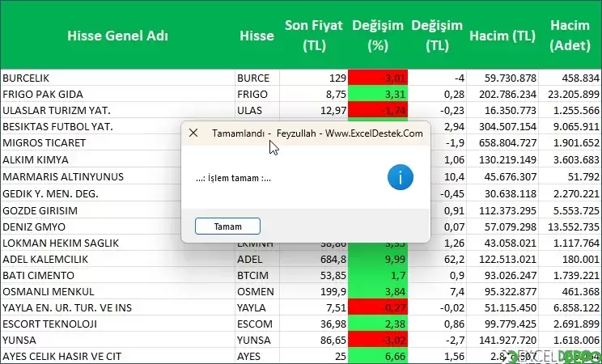Click the ALKIM KIMYA cell
The width and height of the screenshot is (602, 364).
[91, 159]
